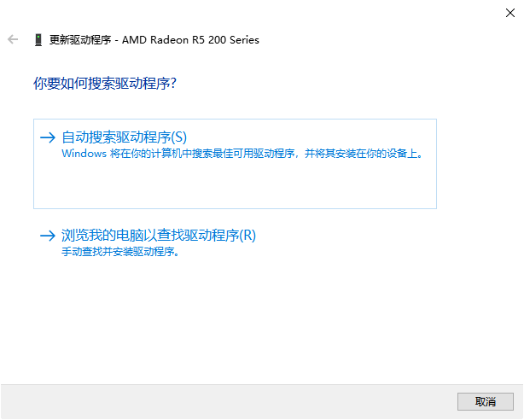Click the arrow icon next to 浏览我的电脑以查找驱动程序

coord(48,236)
